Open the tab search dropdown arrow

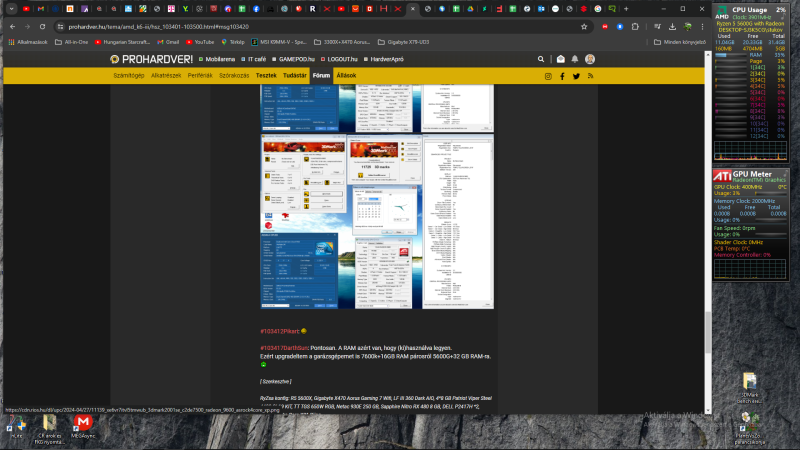tap(11, 9)
